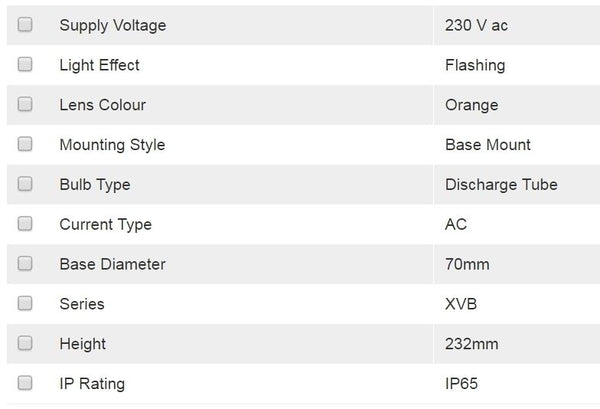Click the Discharge Tube value

pyautogui.click(x=501, y=185)
